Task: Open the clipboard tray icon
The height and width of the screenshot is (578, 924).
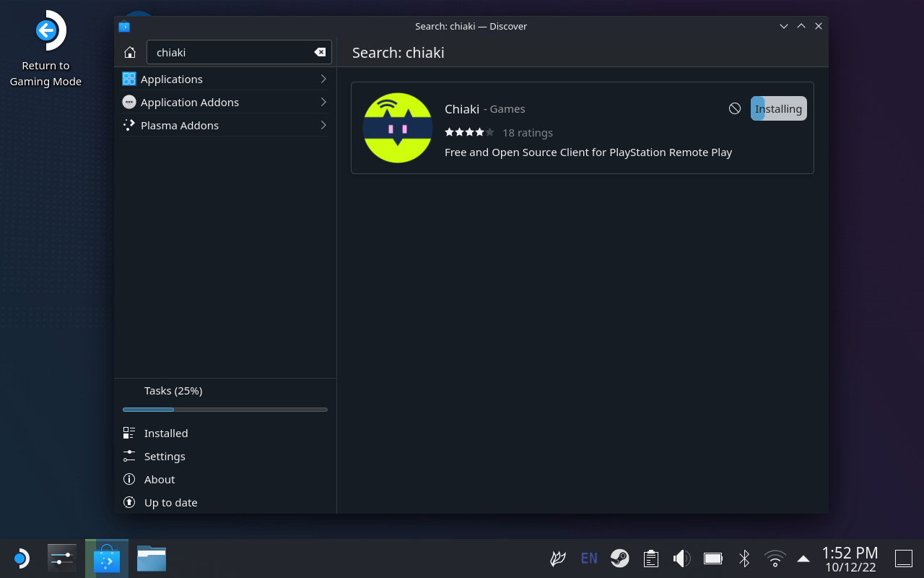Action: pos(651,558)
